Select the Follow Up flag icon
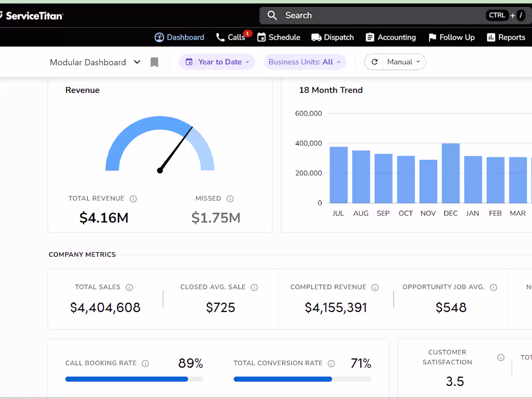 pyautogui.click(x=432, y=37)
